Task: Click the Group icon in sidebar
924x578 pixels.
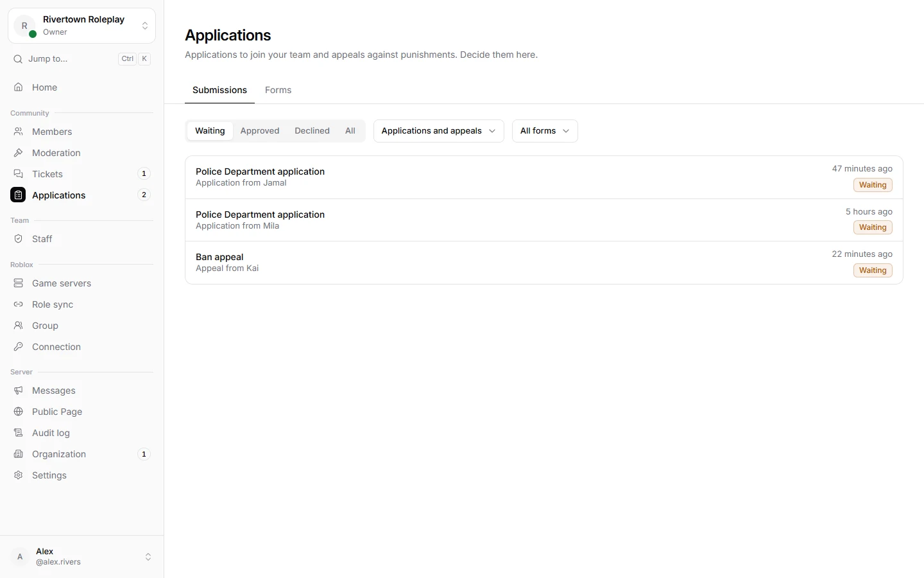Action: [x=19, y=326]
